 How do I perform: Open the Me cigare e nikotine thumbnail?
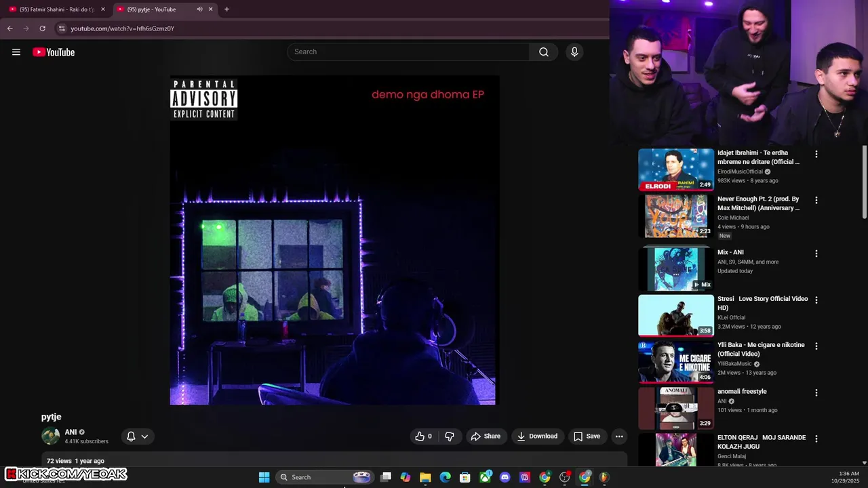click(x=676, y=362)
